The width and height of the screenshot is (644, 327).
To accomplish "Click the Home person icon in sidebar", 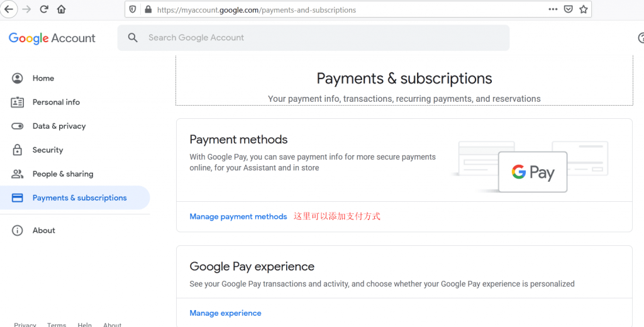I will 17,78.
